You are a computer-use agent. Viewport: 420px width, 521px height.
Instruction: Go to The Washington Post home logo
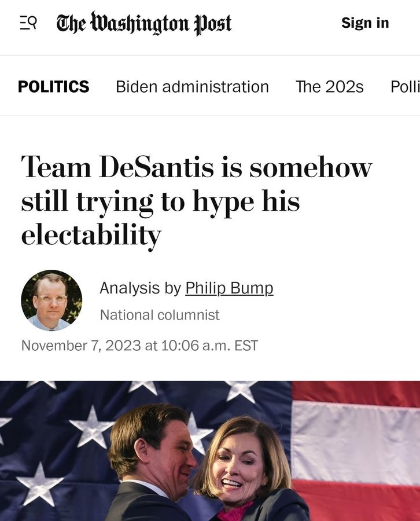(x=143, y=23)
